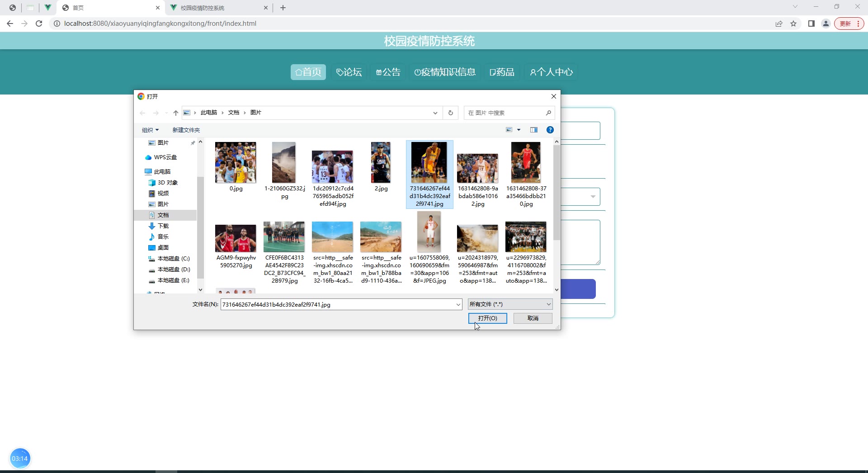868x473 pixels.
Task: Toggle the preview pane in file dialog
Action: (x=534, y=130)
